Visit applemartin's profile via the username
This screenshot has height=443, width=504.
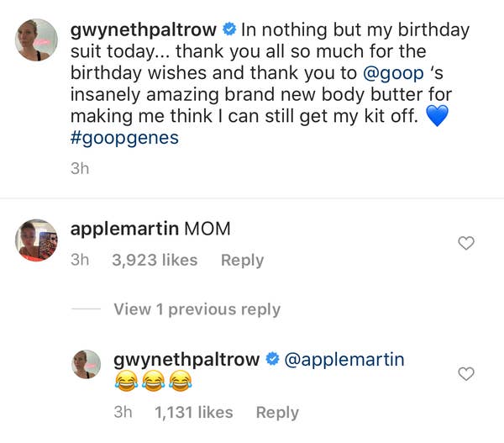pyautogui.click(x=124, y=229)
